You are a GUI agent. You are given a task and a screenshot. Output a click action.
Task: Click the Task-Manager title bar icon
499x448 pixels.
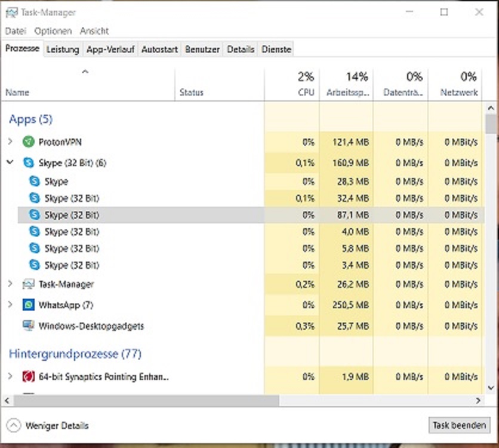(x=12, y=13)
